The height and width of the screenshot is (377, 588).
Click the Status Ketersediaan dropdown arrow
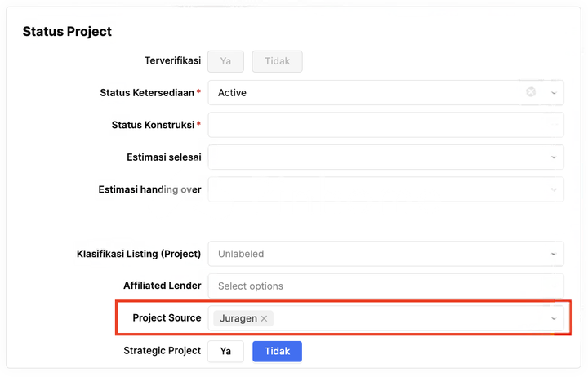pos(553,93)
